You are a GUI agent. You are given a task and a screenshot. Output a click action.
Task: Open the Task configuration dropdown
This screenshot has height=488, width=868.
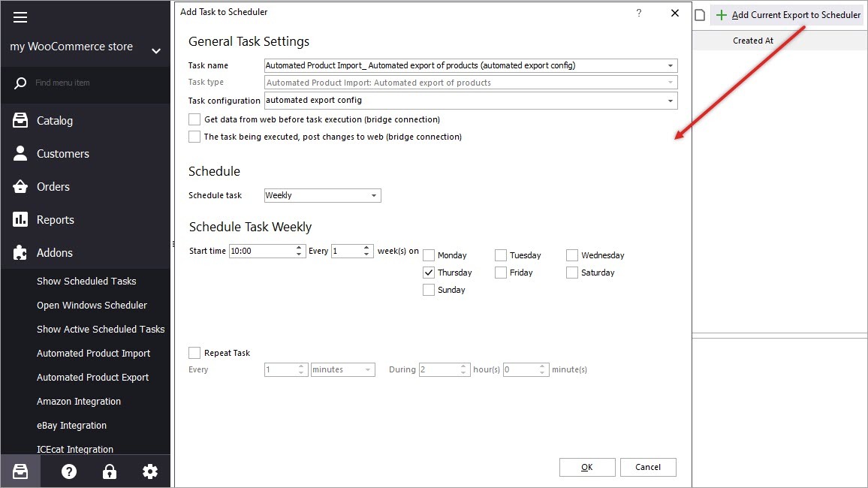coord(670,101)
